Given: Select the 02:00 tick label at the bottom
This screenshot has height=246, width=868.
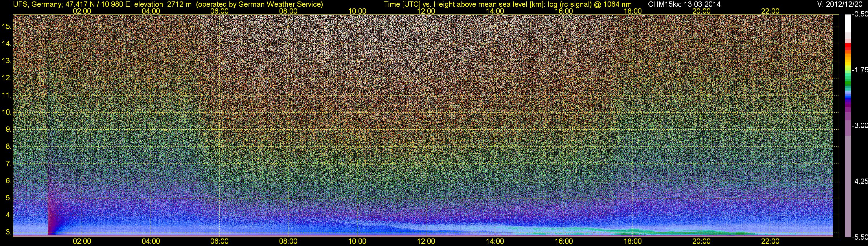Looking at the screenshot, I should point(82,241).
